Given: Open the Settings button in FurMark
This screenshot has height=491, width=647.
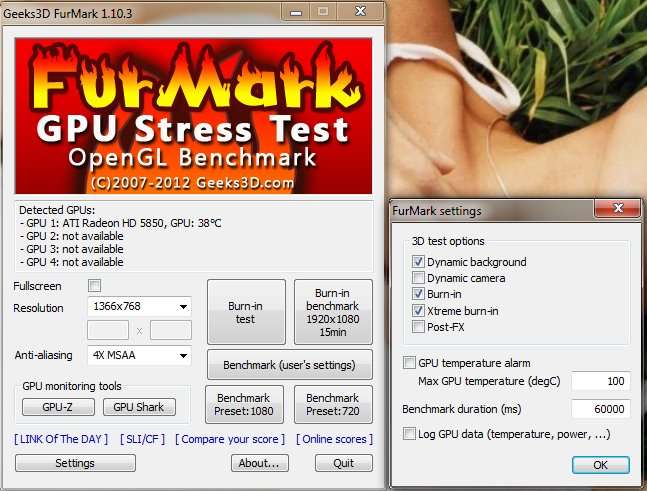Looking at the screenshot, I should [75, 463].
